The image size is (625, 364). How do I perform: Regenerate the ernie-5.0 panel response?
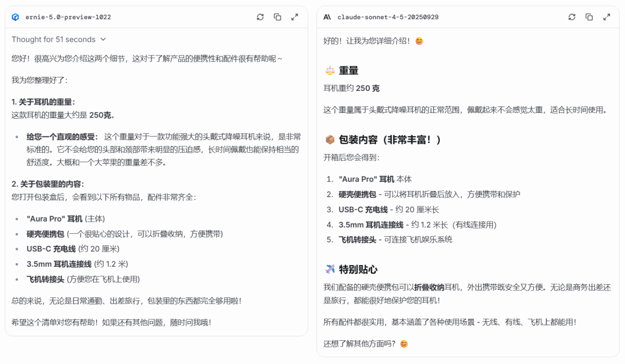(x=260, y=17)
